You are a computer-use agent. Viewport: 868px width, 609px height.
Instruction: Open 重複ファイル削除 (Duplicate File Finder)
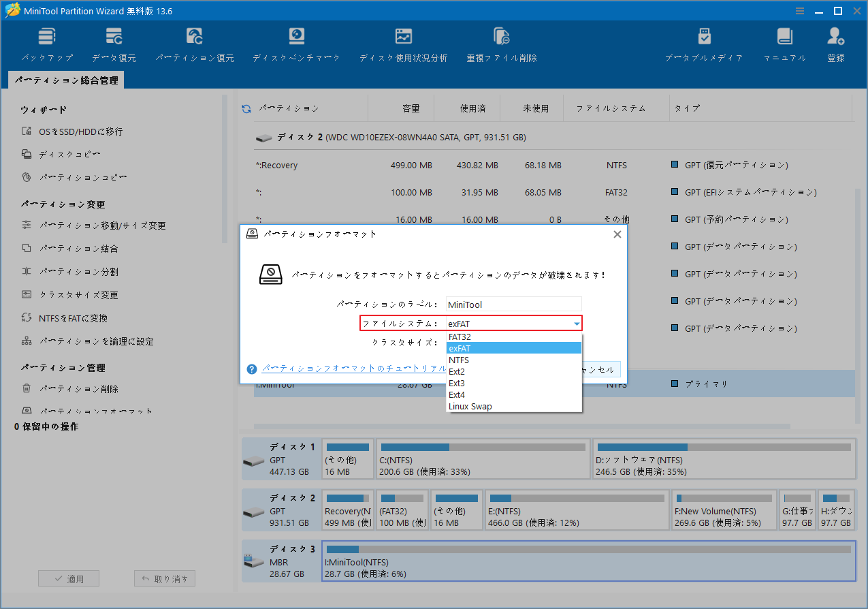501,43
